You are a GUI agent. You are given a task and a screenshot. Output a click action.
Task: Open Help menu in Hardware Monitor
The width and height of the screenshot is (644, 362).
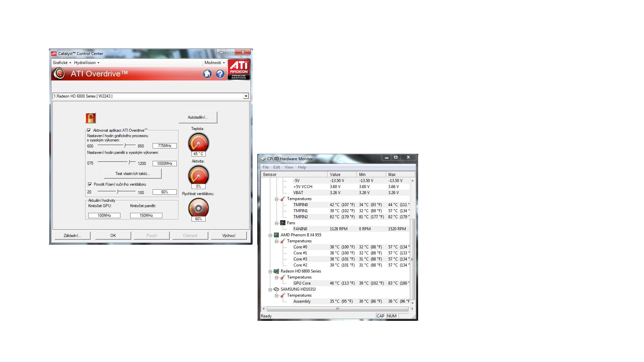[x=302, y=167]
